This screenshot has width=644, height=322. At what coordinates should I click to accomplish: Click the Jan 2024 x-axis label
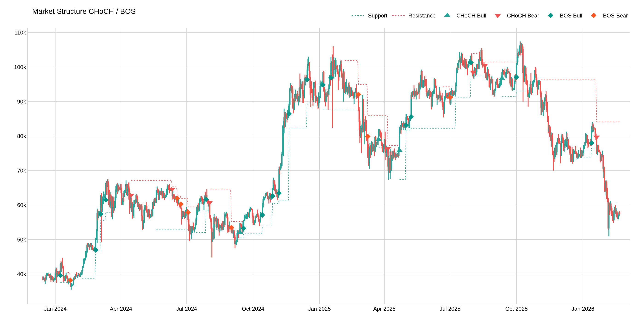pyautogui.click(x=55, y=309)
